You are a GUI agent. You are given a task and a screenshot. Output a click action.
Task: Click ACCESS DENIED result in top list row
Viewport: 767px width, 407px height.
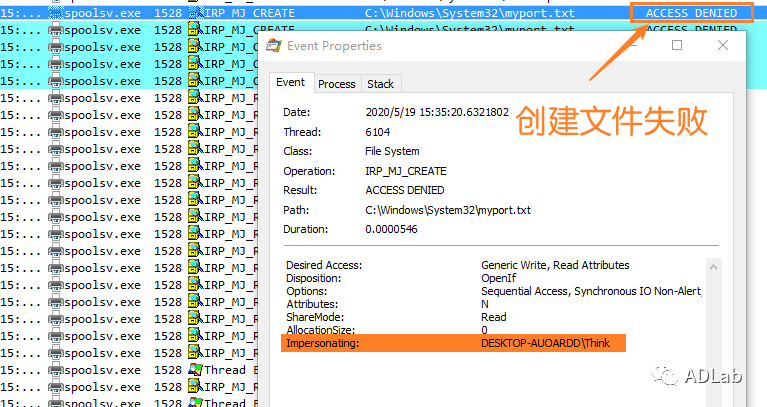691,13
